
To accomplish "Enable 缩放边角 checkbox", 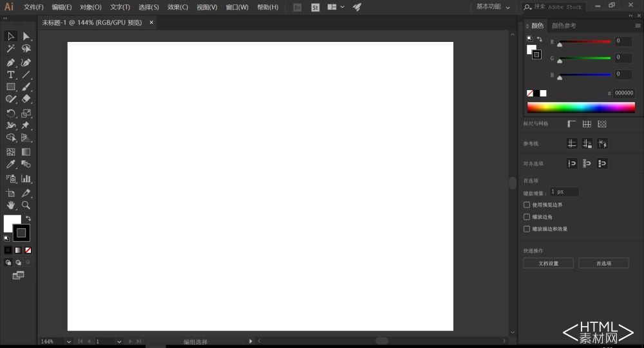I will coord(527,217).
